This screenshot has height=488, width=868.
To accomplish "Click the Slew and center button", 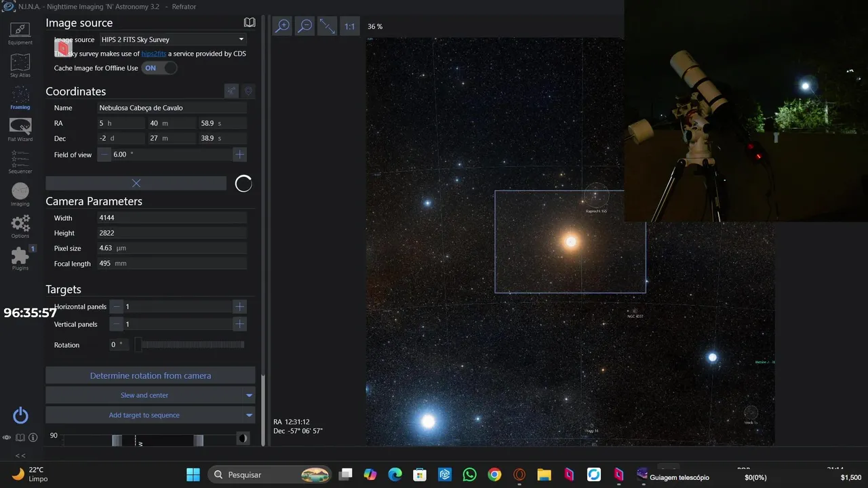I will tap(144, 395).
